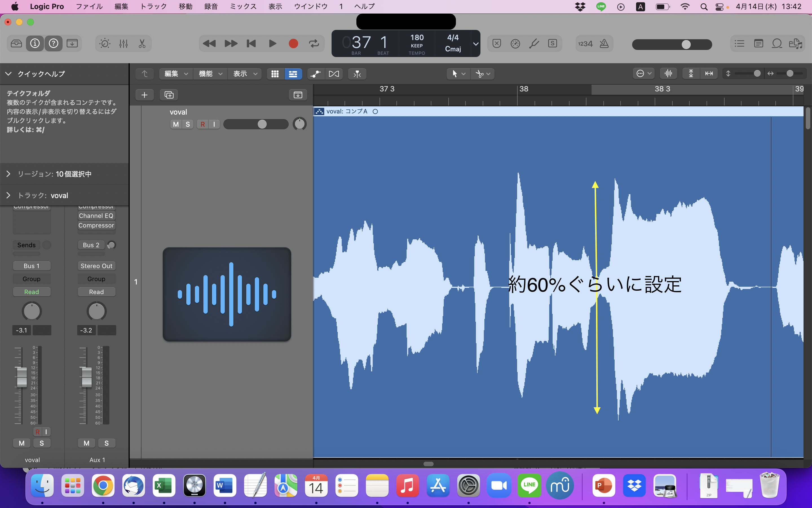Open the Snap mode dropdown
This screenshot has width=812, height=508.
[644, 74]
